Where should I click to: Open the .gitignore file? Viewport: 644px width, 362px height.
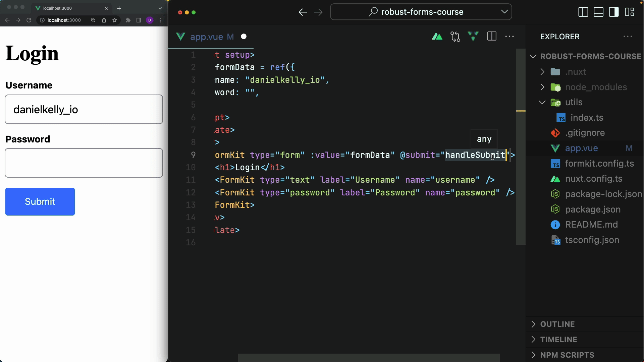(x=585, y=133)
